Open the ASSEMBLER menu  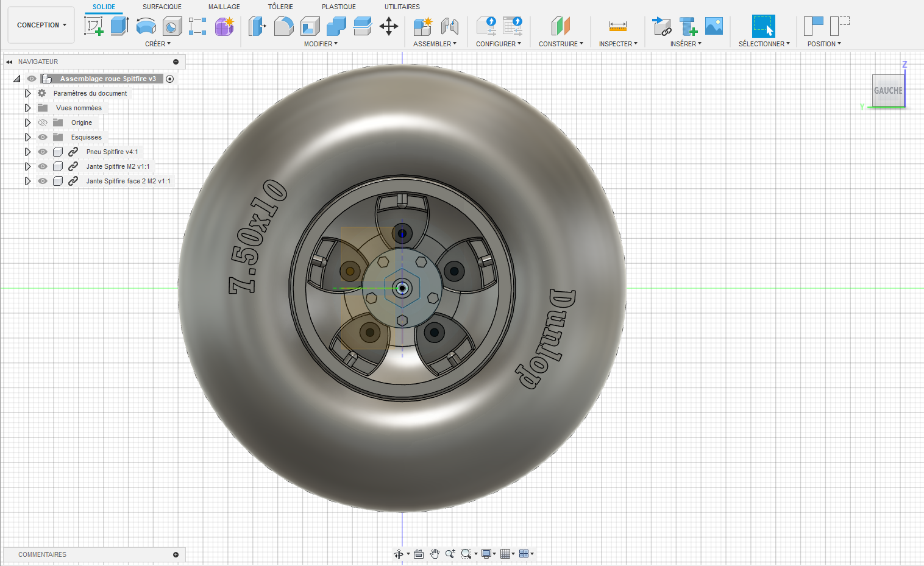[435, 44]
